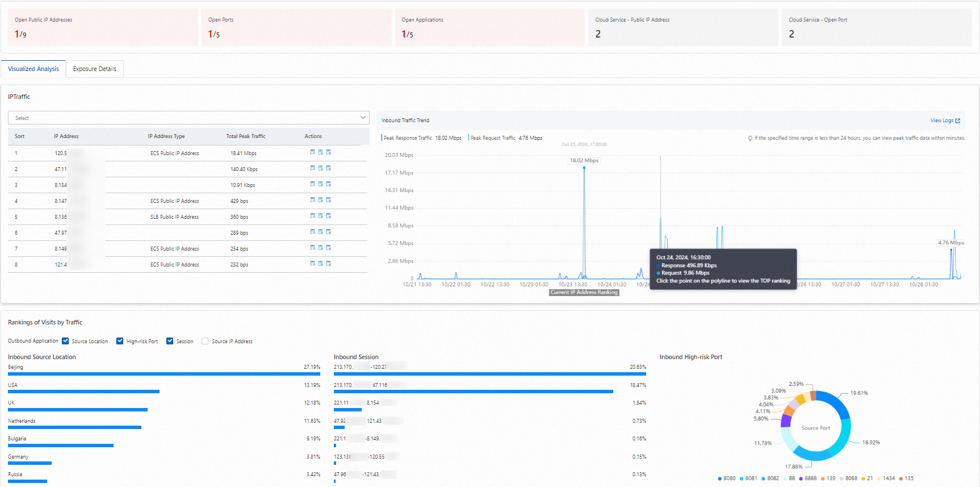This screenshot has width=980, height=487.
Task: Click first action icon in 429 bps row
Action: (313, 200)
